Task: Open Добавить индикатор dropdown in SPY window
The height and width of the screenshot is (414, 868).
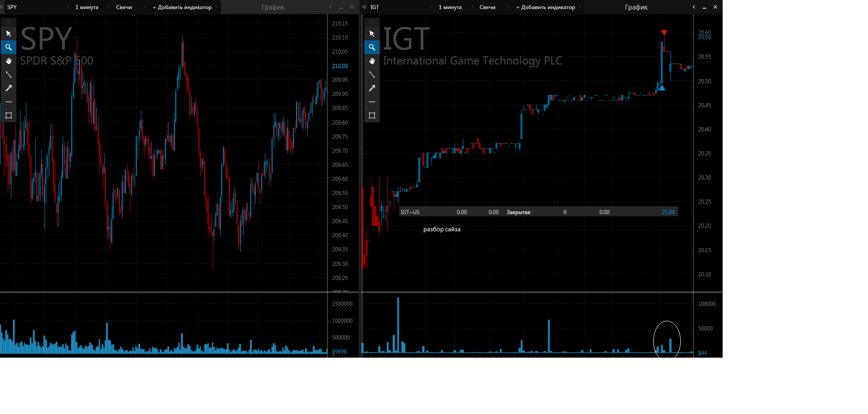Action: [x=216, y=7]
